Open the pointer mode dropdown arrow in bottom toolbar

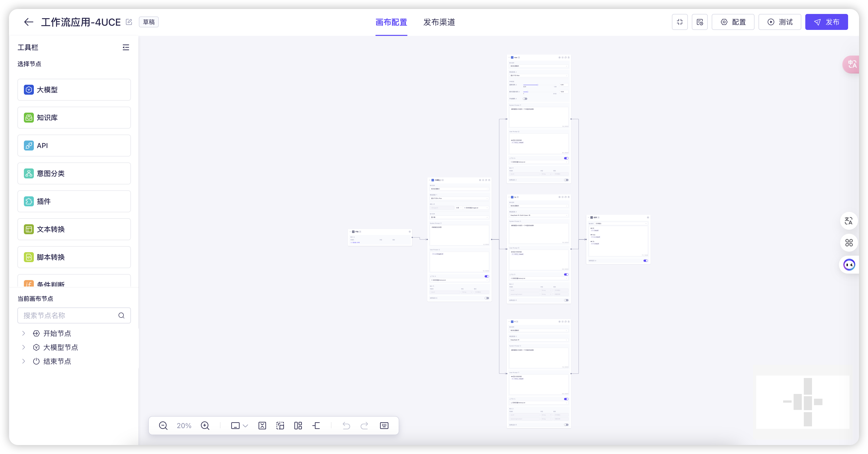tap(246, 426)
